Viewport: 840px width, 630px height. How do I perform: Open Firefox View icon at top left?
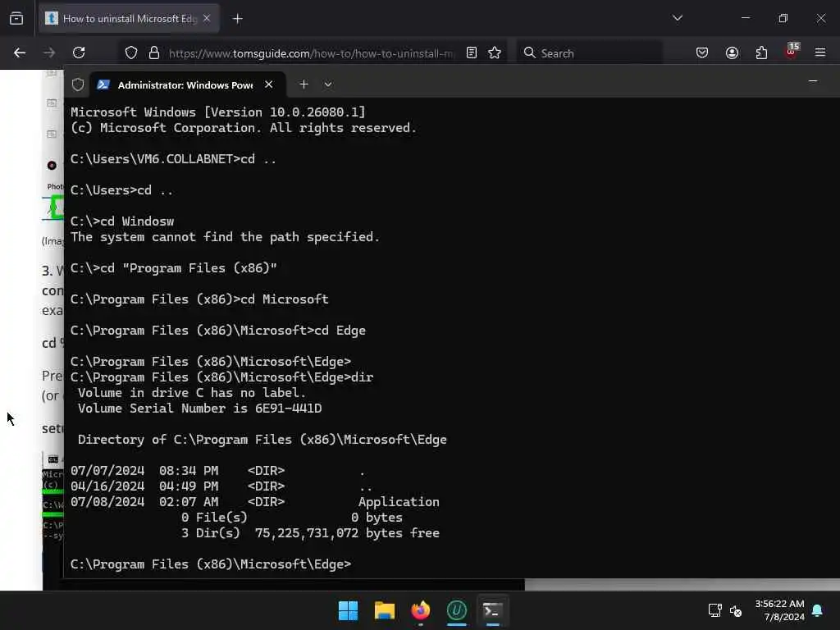pos(16,19)
